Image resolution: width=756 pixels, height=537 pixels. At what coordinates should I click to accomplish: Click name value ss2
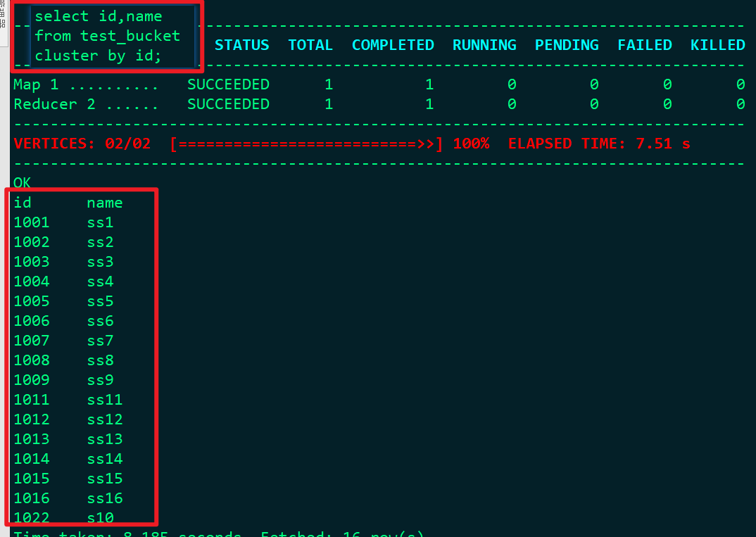click(x=100, y=242)
